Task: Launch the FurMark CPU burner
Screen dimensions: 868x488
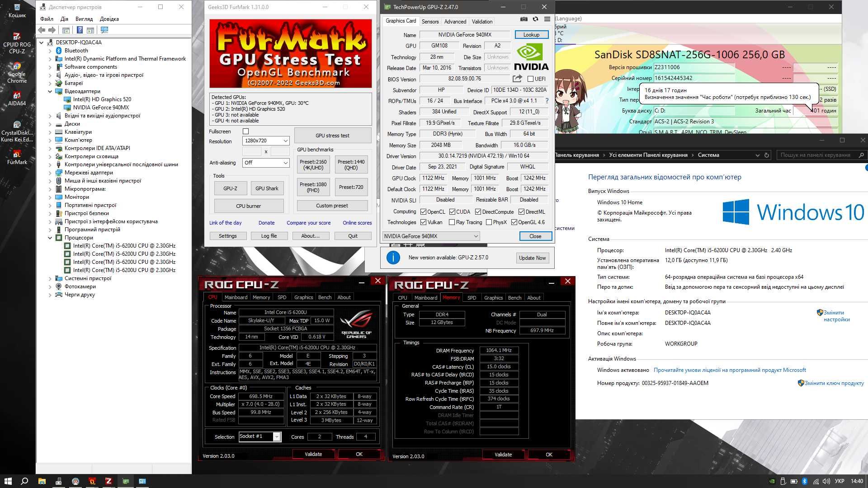Action: pos(248,206)
